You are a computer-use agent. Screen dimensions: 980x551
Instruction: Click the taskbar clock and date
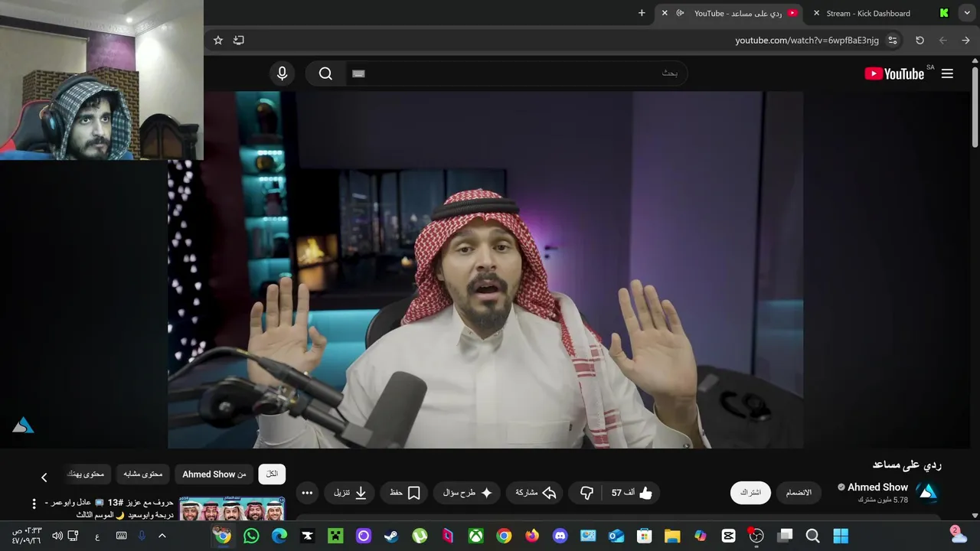click(x=26, y=536)
